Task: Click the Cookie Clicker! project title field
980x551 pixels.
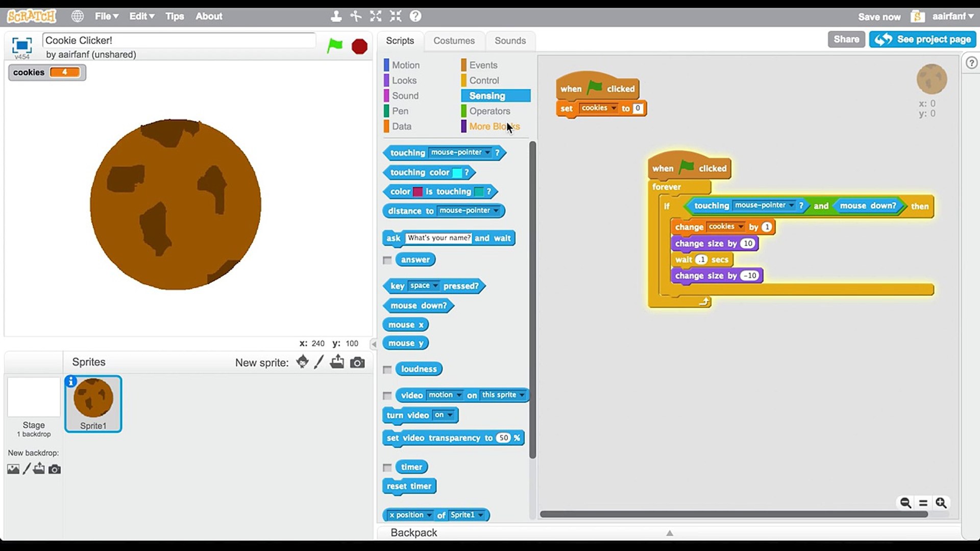Action: (179, 40)
